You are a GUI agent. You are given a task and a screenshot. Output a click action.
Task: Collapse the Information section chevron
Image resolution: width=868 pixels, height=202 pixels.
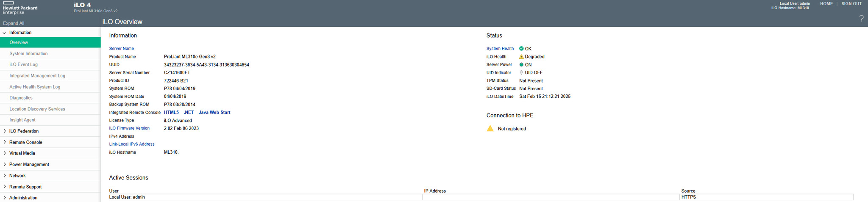5,33
